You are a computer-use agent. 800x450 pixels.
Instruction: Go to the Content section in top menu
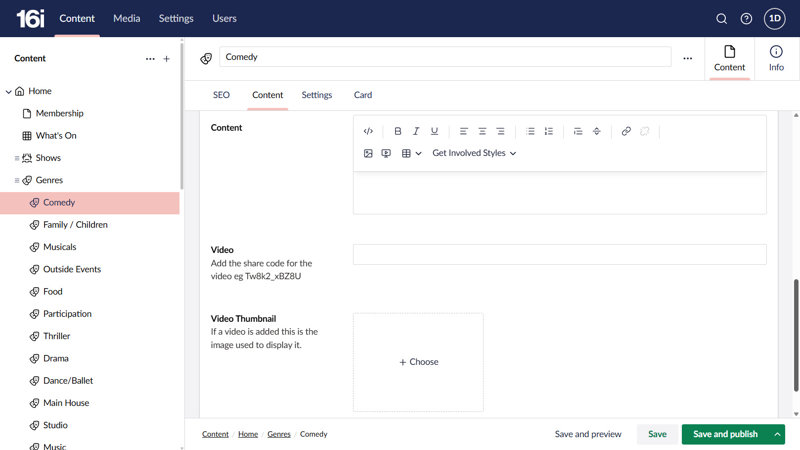[77, 18]
